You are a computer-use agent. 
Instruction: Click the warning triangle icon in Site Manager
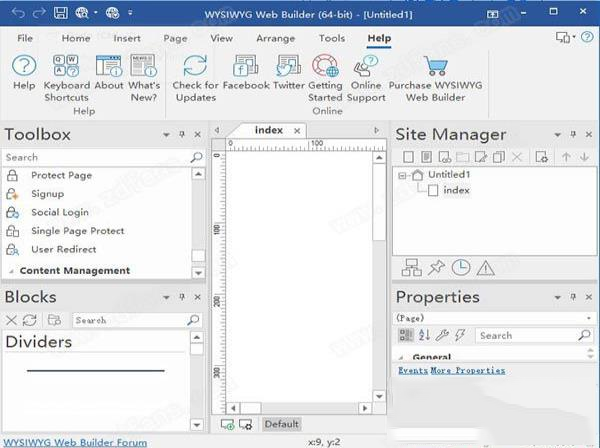486,268
